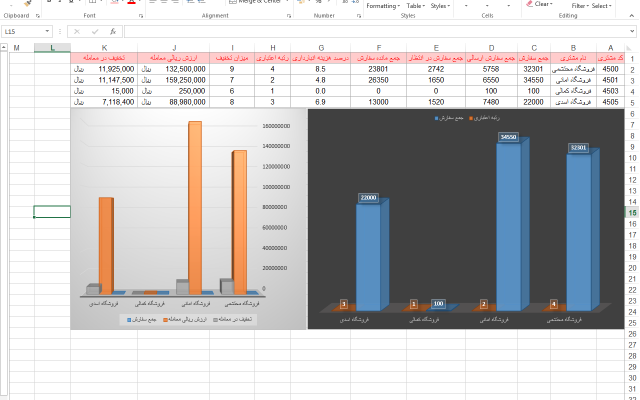Expand the formula bar with its chevron
The width and height of the screenshot is (640, 400).
(x=632, y=31)
